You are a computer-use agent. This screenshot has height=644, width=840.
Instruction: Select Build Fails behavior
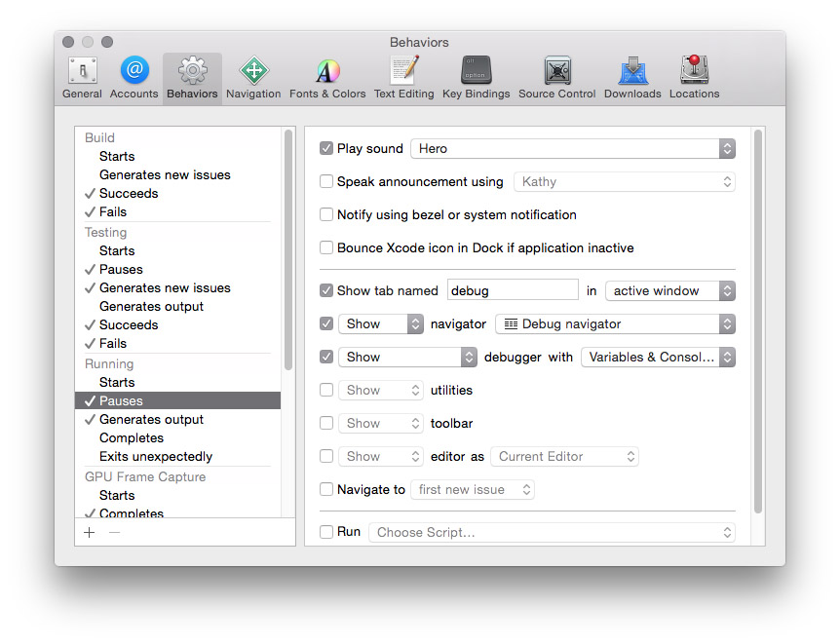(x=178, y=211)
